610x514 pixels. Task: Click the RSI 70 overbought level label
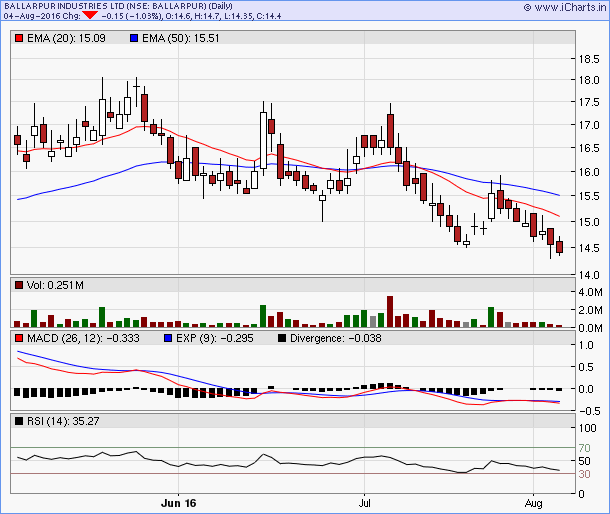coord(584,448)
